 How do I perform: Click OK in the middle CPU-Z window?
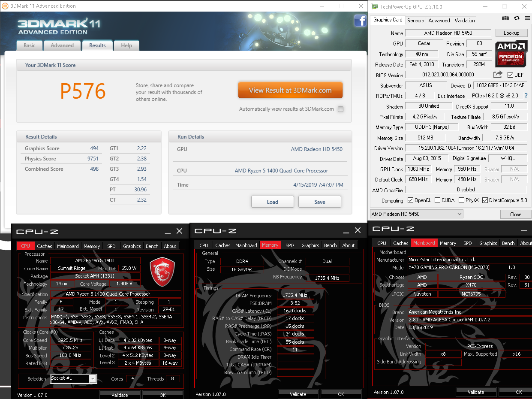(341, 394)
